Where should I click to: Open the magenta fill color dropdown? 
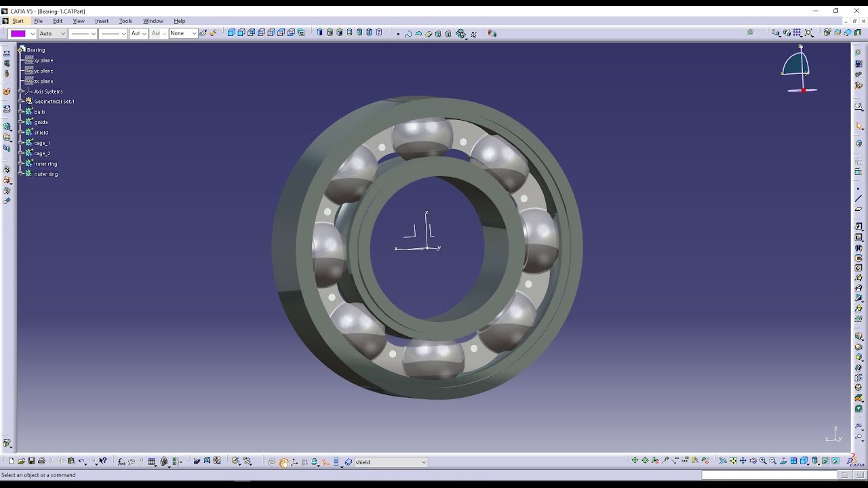tap(33, 33)
